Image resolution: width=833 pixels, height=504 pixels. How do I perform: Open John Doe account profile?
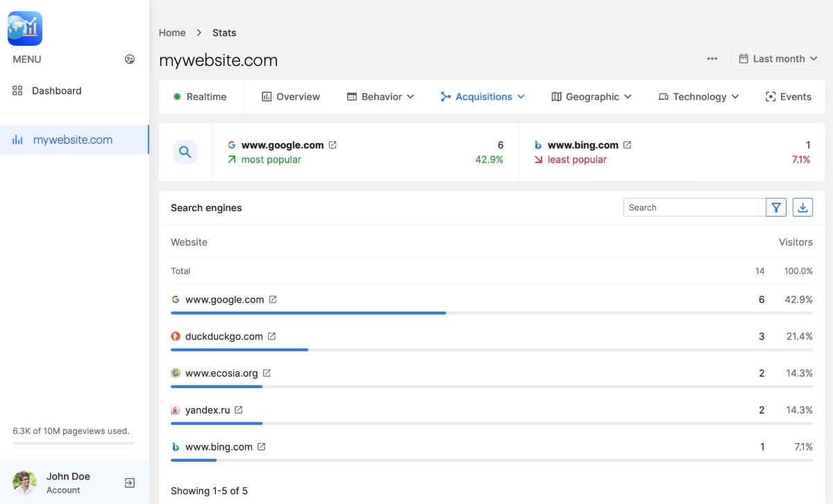click(68, 482)
